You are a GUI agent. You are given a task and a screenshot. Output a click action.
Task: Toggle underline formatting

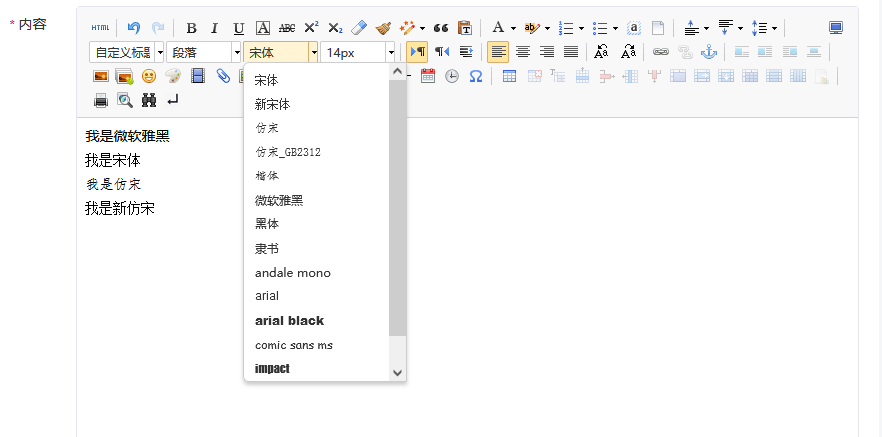click(x=238, y=28)
